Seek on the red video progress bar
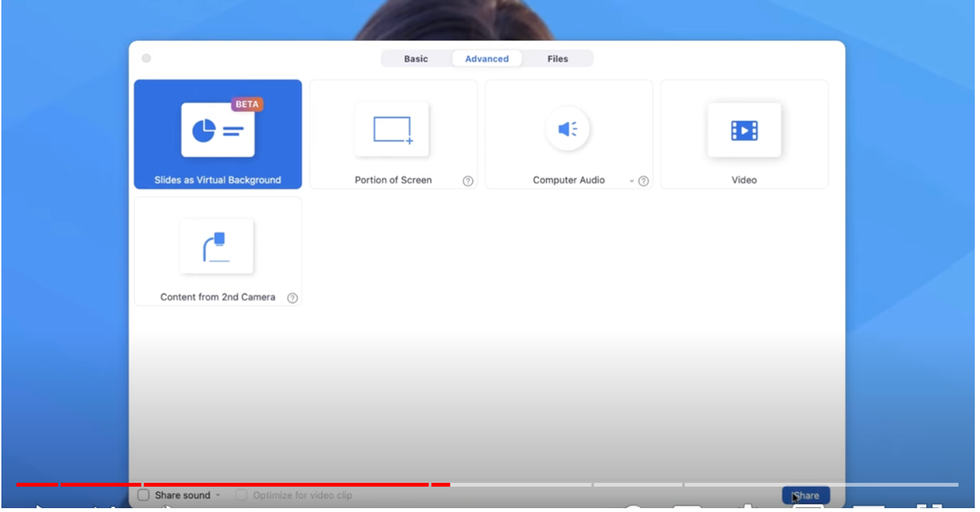The height and width of the screenshot is (512, 980). (487, 485)
